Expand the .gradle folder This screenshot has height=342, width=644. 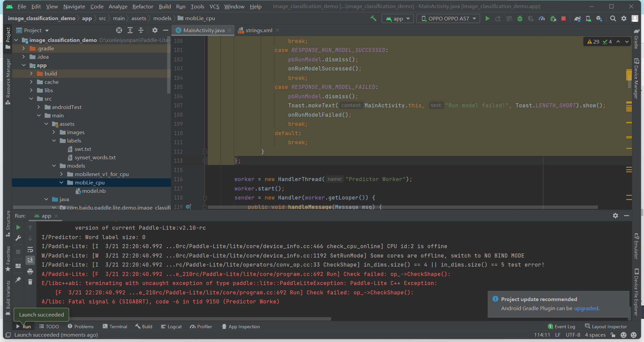click(x=23, y=48)
